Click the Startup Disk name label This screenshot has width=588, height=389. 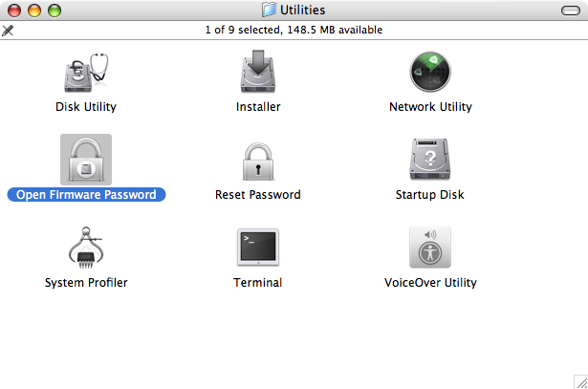coord(429,195)
